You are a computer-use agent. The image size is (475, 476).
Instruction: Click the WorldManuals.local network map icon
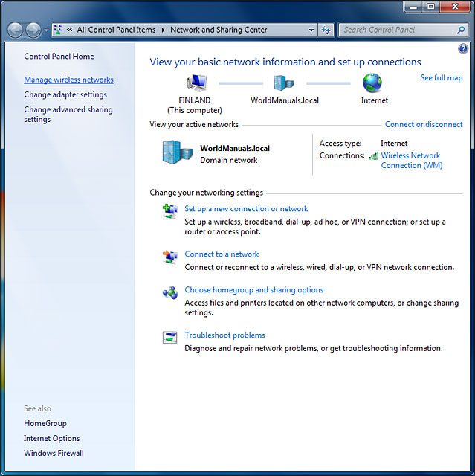coord(284,83)
